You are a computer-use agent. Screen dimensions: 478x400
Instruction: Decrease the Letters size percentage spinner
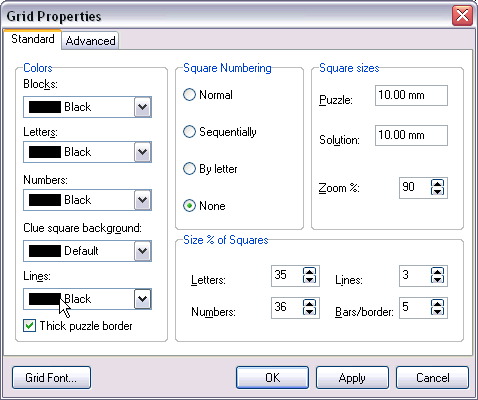[309, 280]
